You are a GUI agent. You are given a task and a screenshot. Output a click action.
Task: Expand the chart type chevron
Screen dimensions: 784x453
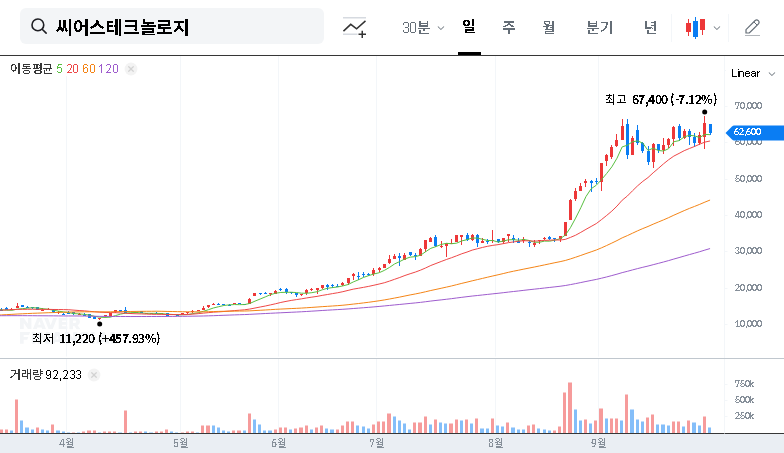coord(717,28)
